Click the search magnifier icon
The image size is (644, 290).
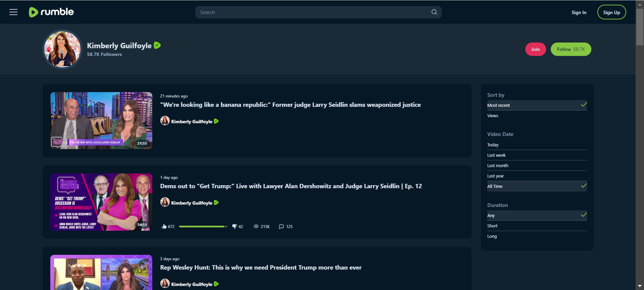[434, 12]
